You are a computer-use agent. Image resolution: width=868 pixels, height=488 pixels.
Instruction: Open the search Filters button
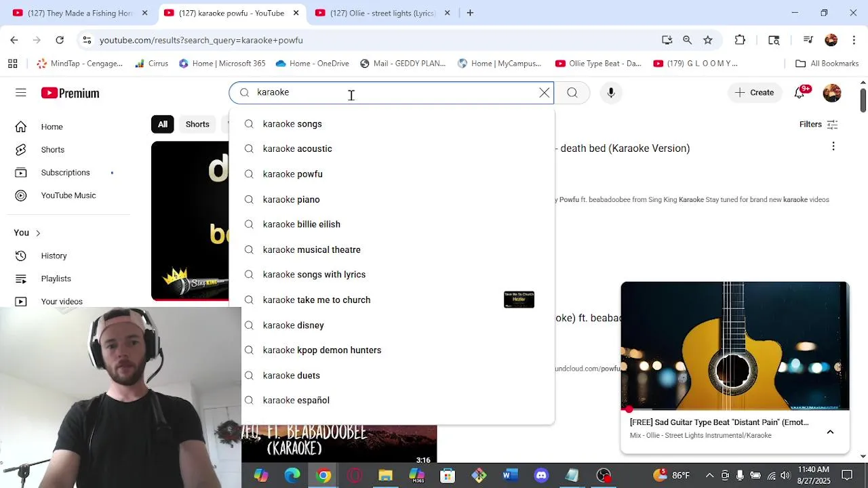click(818, 124)
